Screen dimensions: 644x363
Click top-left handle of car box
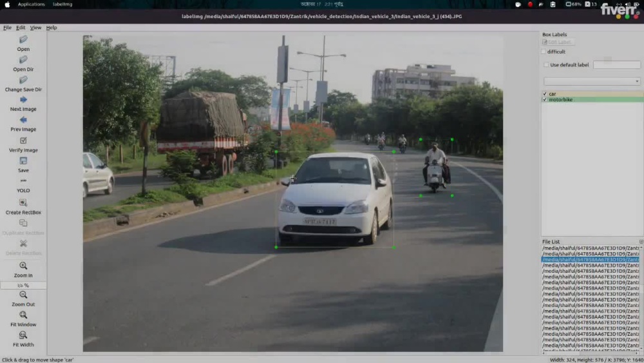(276, 152)
